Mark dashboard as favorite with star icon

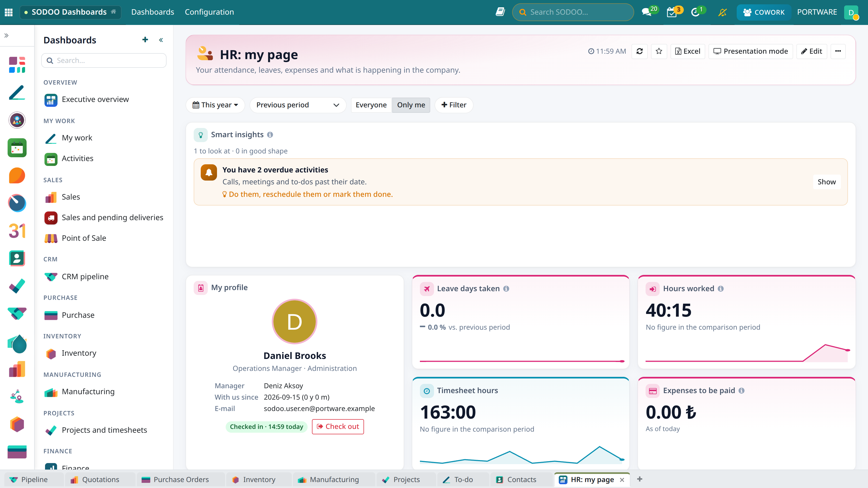click(659, 51)
